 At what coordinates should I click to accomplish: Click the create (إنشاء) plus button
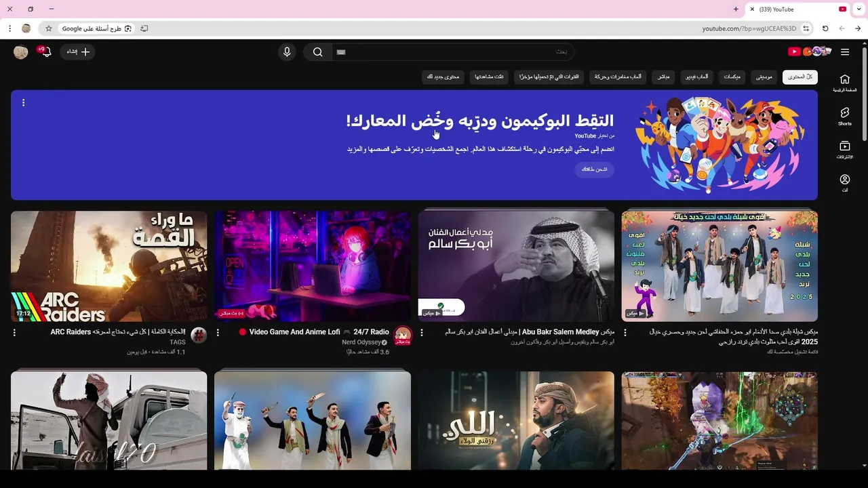tap(78, 52)
